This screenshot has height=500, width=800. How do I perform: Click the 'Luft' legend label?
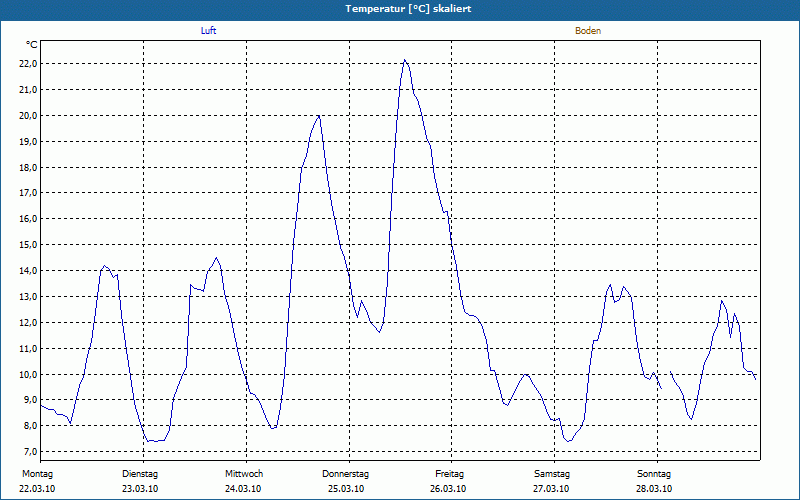coord(208,31)
